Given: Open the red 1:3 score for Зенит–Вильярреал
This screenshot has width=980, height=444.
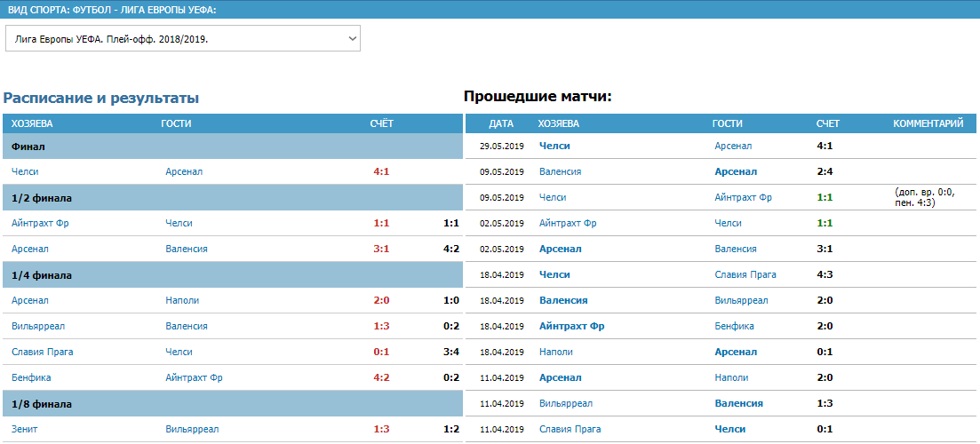Looking at the screenshot, I should 381,429.
